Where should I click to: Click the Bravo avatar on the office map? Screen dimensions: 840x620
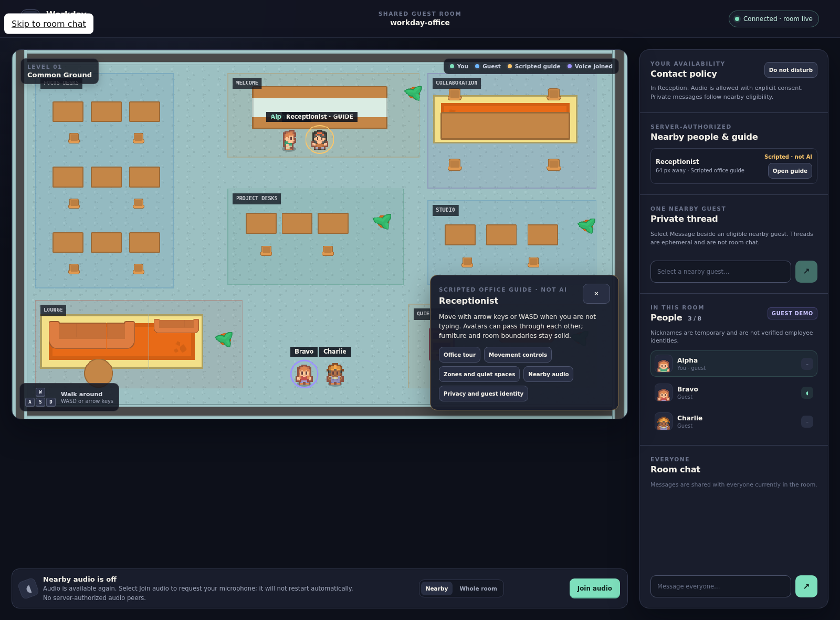(x=304, y=374)
